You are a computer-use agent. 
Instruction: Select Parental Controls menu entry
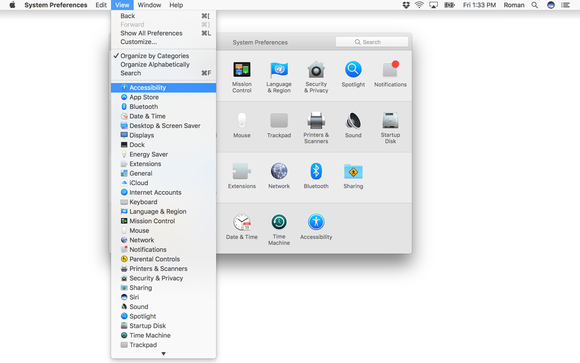coord(163,259)
